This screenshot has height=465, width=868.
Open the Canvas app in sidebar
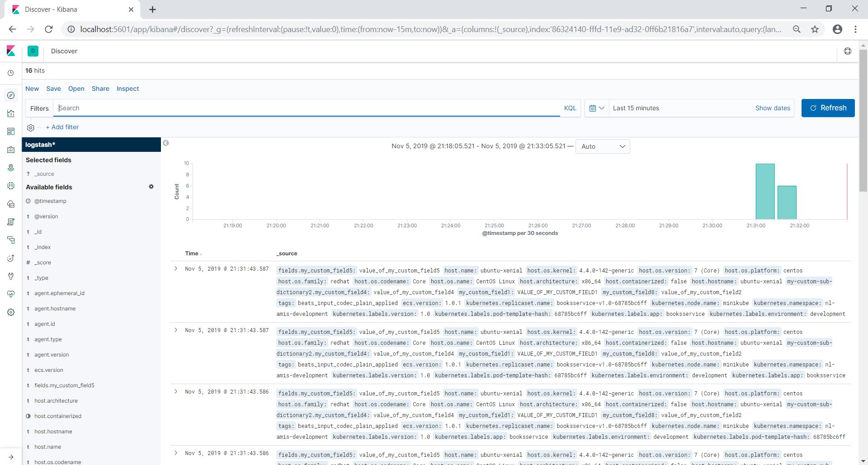pos(11,150)
